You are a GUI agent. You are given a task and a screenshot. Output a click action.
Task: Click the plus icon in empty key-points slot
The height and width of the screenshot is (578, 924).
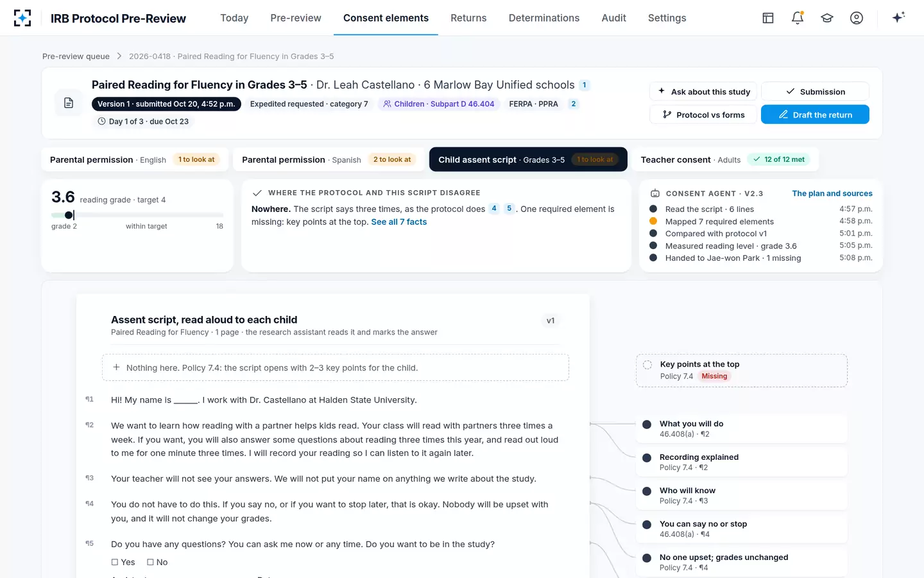click(x=116, y=367)
